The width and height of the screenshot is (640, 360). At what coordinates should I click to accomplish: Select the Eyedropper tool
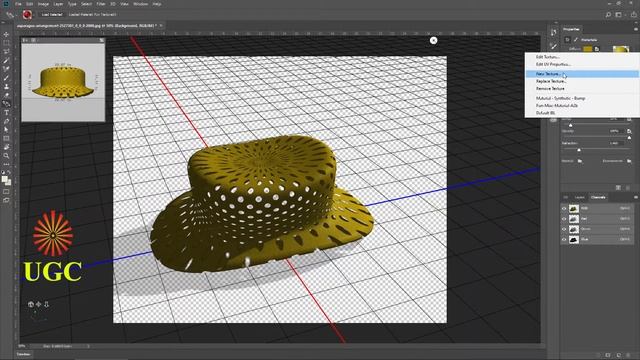[x=6, y=60]
